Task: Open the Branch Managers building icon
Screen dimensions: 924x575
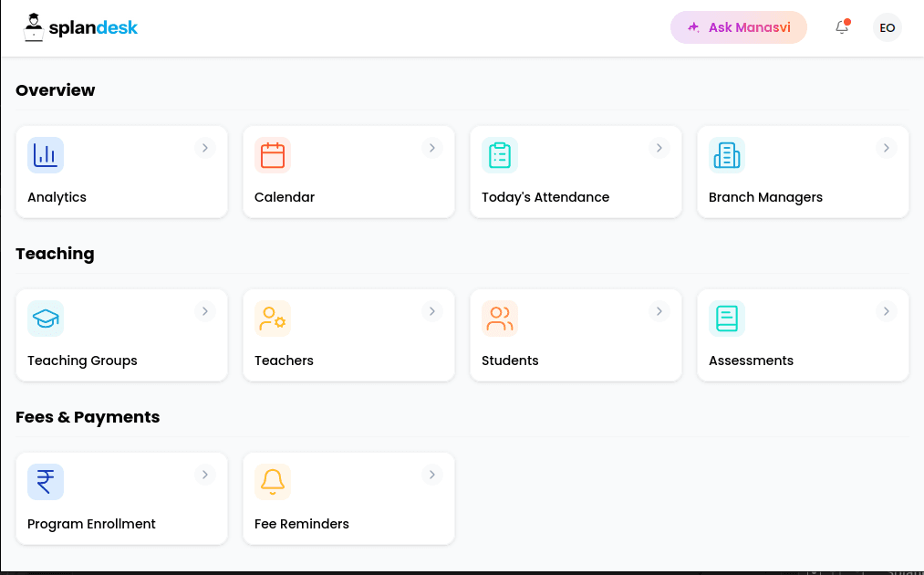Action: pos(727,155)
